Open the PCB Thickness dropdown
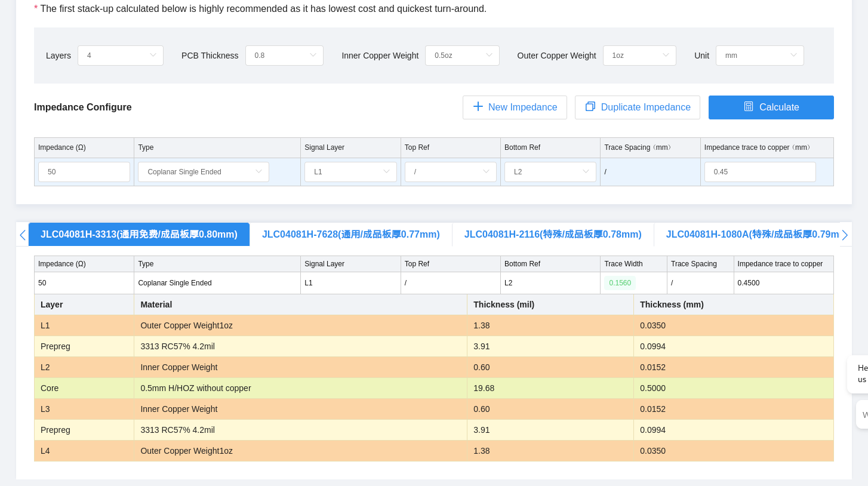 [x=284, y=56]
